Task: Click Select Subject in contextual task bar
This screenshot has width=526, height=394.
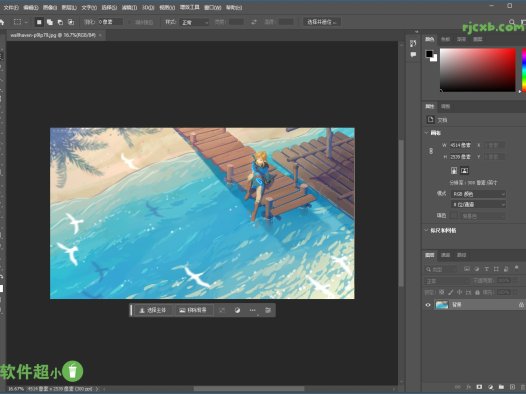Action: coord(153,310)
